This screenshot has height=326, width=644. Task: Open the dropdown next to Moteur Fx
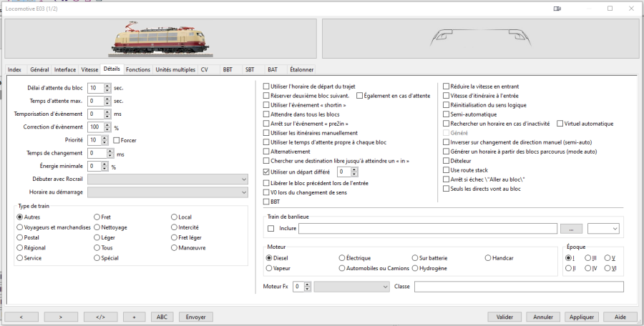coord(351,287)
